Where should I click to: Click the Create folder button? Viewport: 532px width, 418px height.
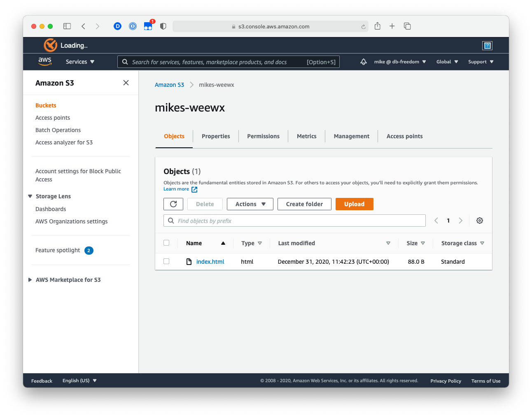(305, 204)
